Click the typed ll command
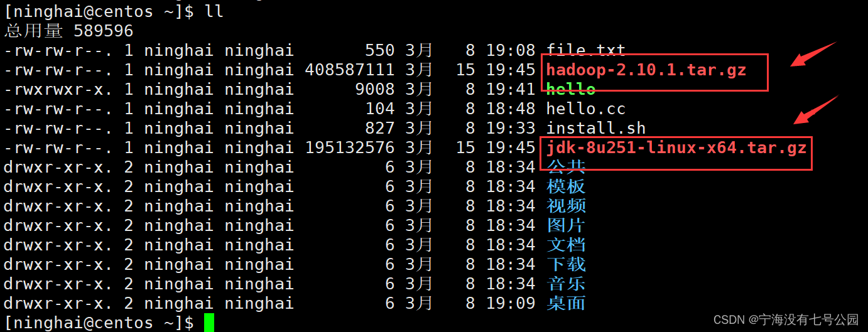 pyautogui.click(x=214, y=11)
